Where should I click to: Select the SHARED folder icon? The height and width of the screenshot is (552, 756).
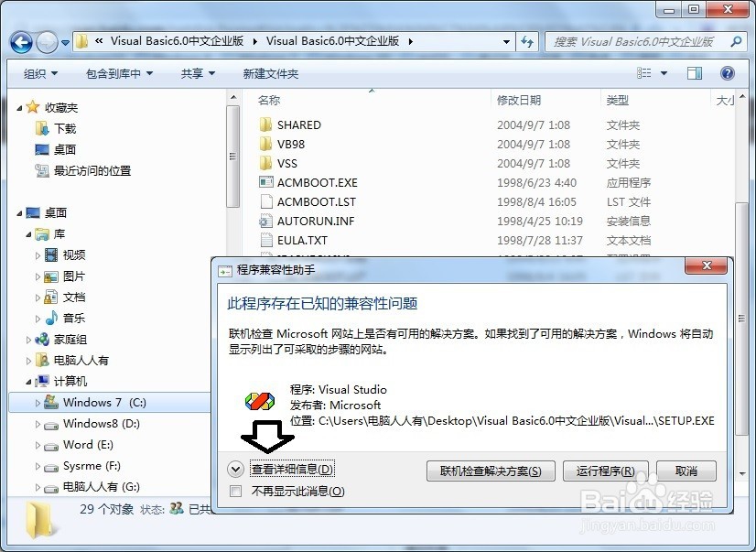[265, 124]
